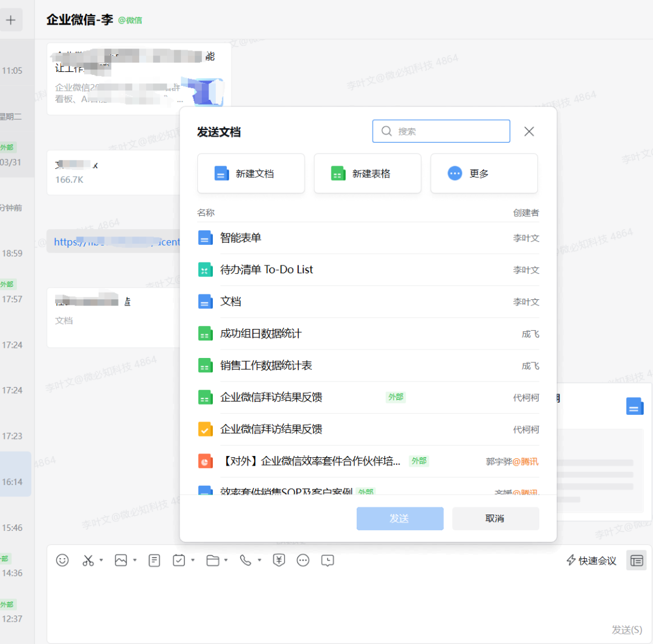The width and height of the screenshot is (653, 644).
Task: Create a new spreadsheet via 新建表格
Action: pyautogui.click(x=368, y=174)
